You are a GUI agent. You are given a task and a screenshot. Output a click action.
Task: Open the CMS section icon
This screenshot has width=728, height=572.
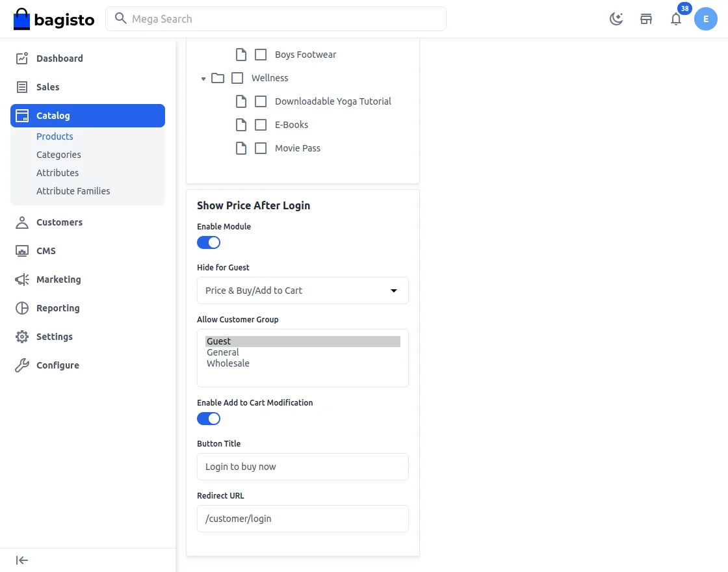coord(20,250)
